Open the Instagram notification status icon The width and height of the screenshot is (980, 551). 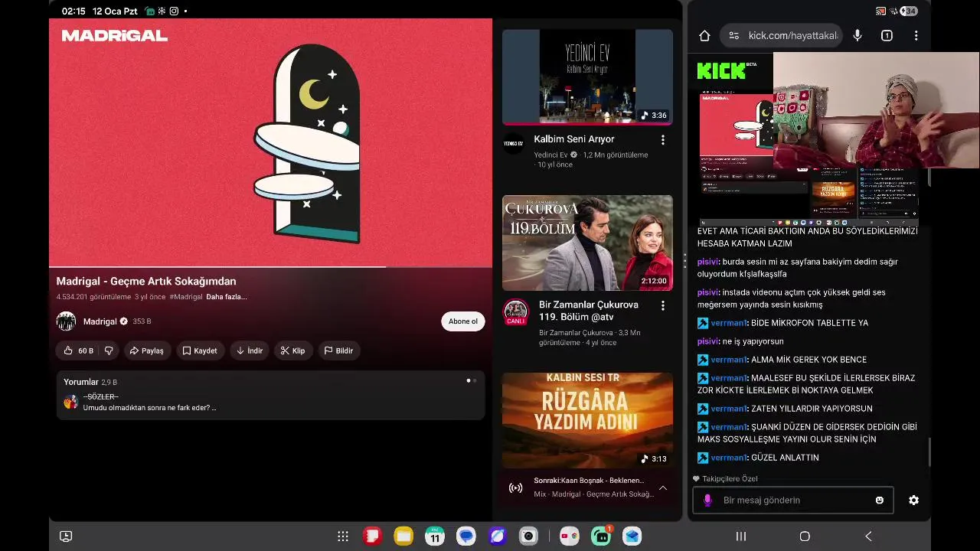[175, 11]
